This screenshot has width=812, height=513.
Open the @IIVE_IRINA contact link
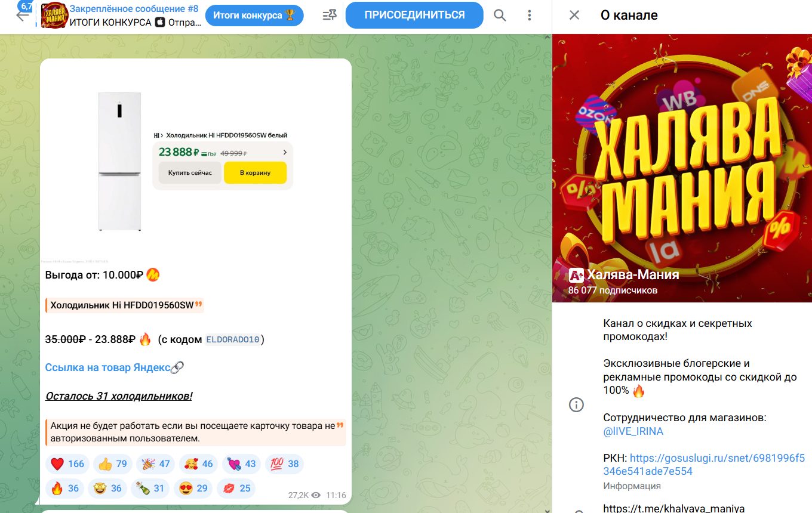point(633,431)
